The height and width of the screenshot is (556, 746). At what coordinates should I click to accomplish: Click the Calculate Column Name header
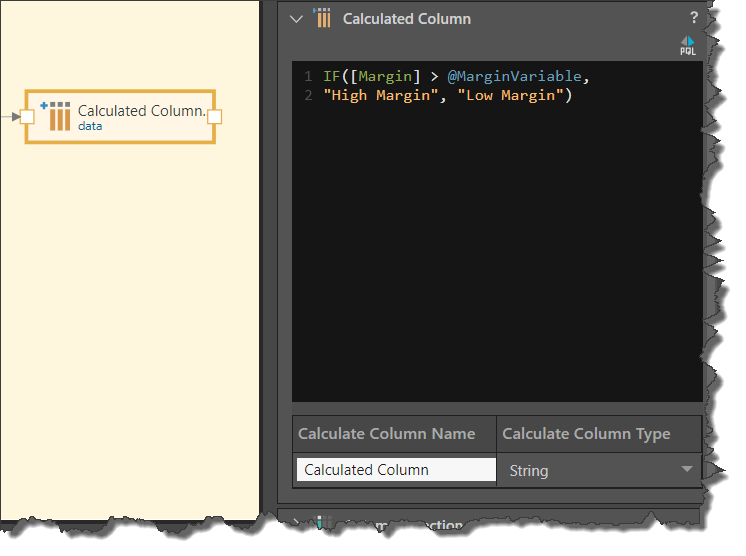[x=387, y=434]
